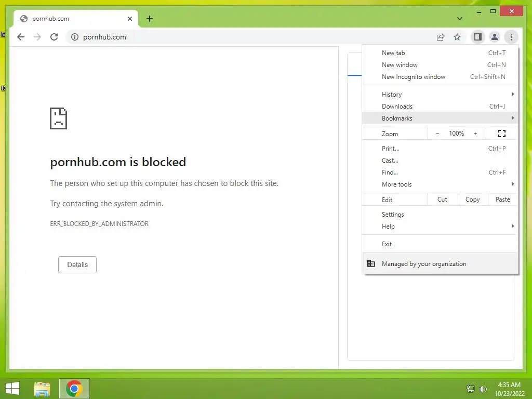532x399 pixels.
Task: Close the pornhub.com tab
Action: coord(129,19)
